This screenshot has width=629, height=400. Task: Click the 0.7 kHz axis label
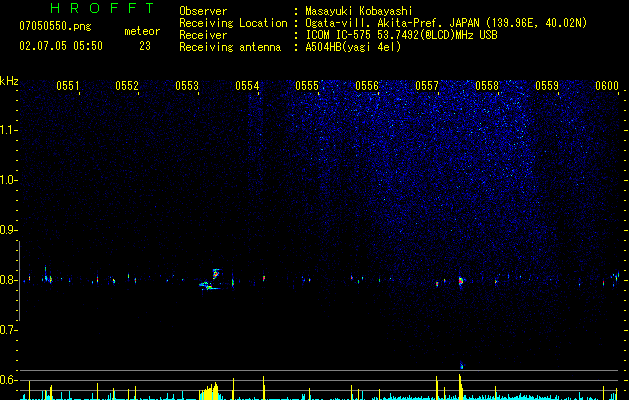pos(7,330)
